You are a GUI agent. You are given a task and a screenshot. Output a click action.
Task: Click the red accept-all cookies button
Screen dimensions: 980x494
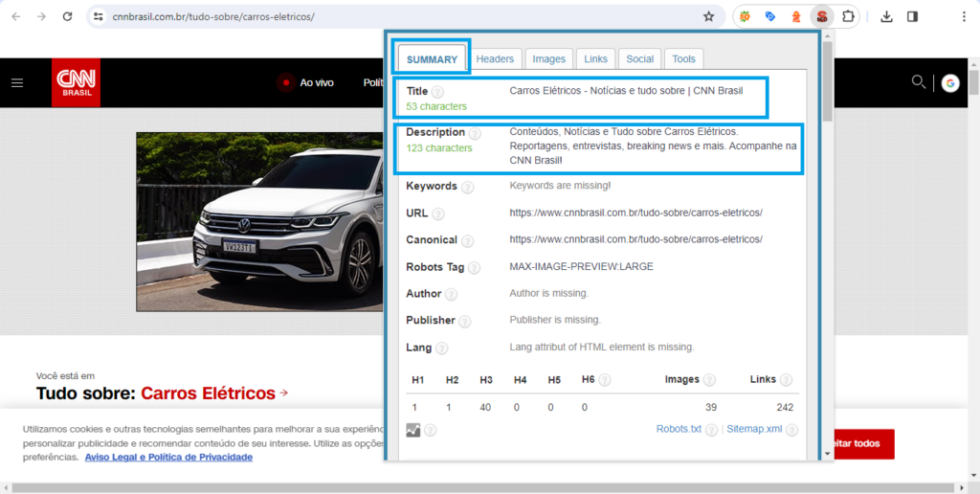pos(862,444)
